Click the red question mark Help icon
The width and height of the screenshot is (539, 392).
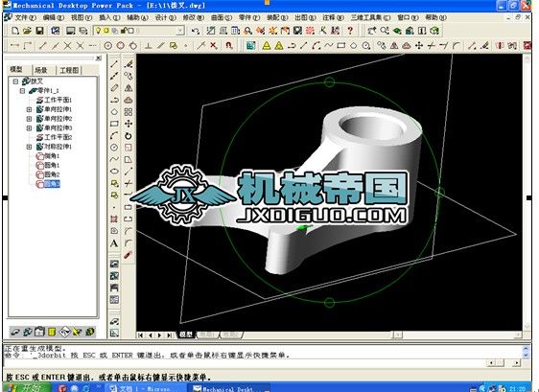pos(350,31)
